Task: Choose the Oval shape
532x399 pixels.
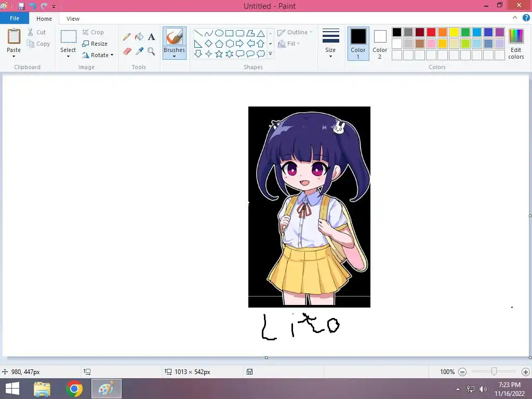Action: [x=219, y=33]
